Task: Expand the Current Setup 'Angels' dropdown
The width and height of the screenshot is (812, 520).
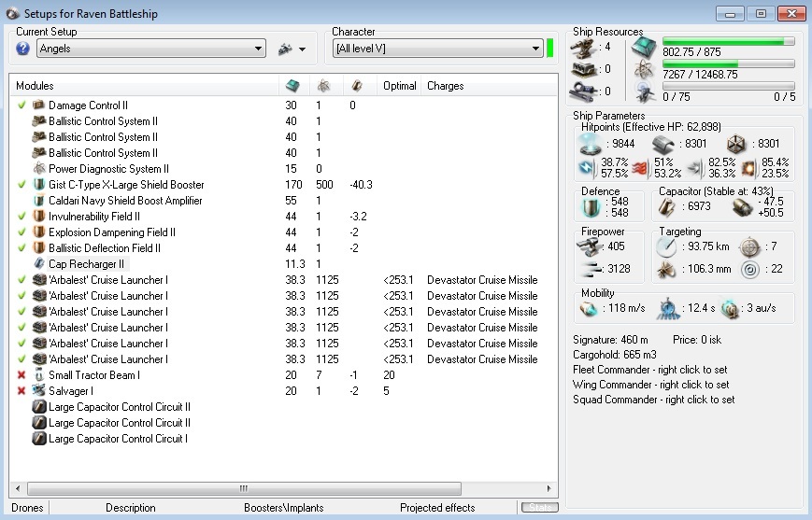Action: pyautogui.click(x=150, y=49)
